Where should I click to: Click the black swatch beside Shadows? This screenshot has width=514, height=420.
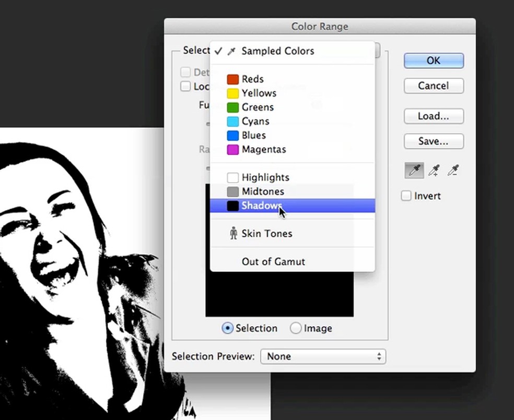pos(232,206)
